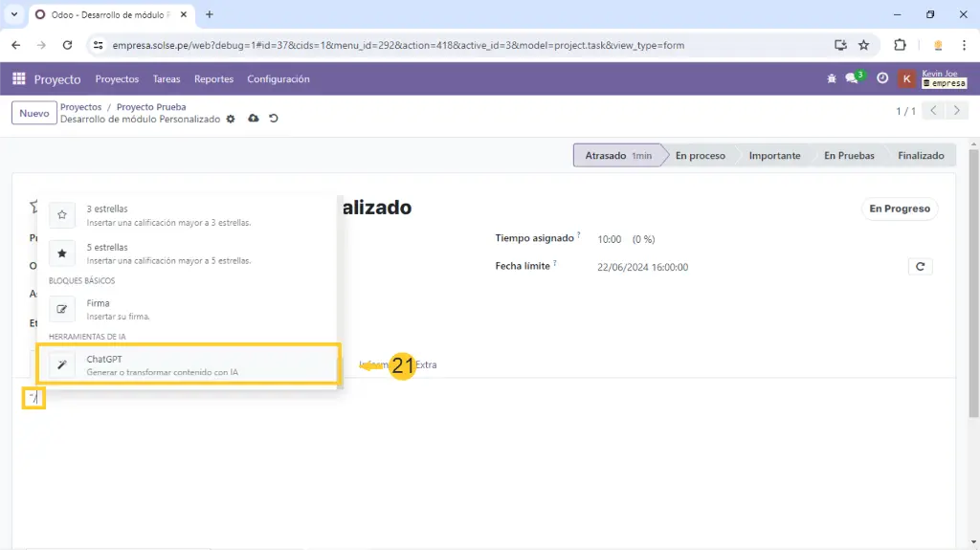Click the refresh icon next to deadline
This screenshot has height=550, width=980.
[x=920, y=267]
